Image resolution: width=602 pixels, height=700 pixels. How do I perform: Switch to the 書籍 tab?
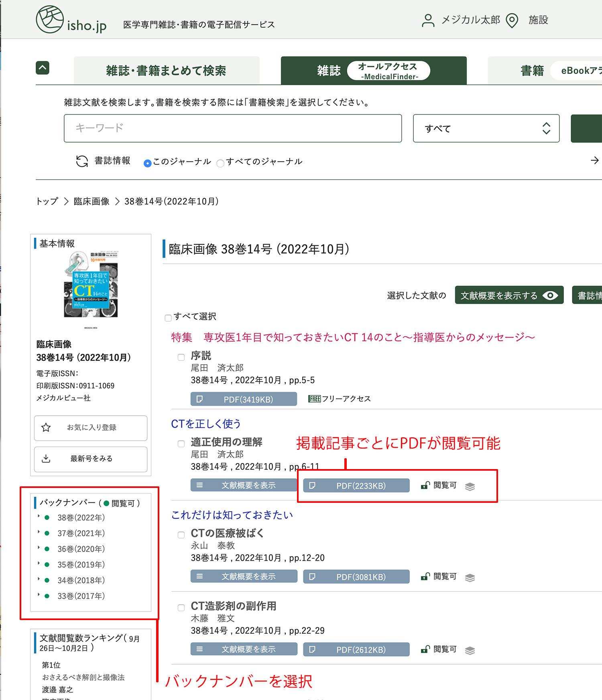[x=532, y=71]
